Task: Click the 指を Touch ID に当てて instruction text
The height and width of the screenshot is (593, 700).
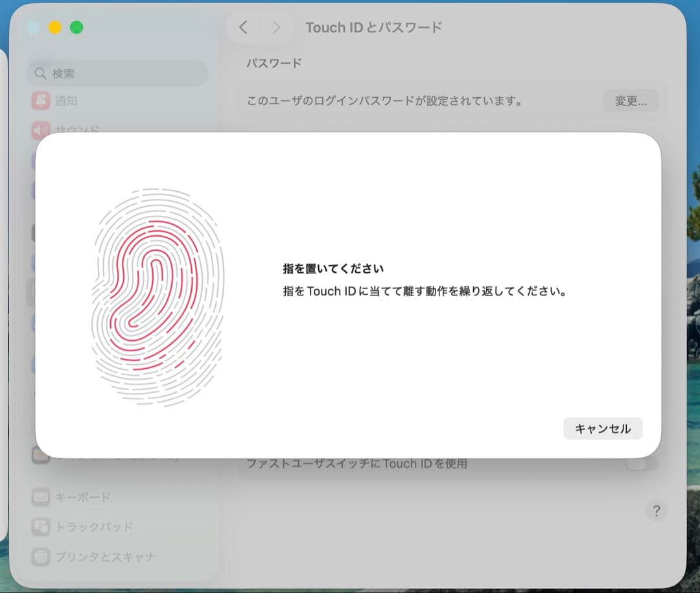Action: [425, 291]
